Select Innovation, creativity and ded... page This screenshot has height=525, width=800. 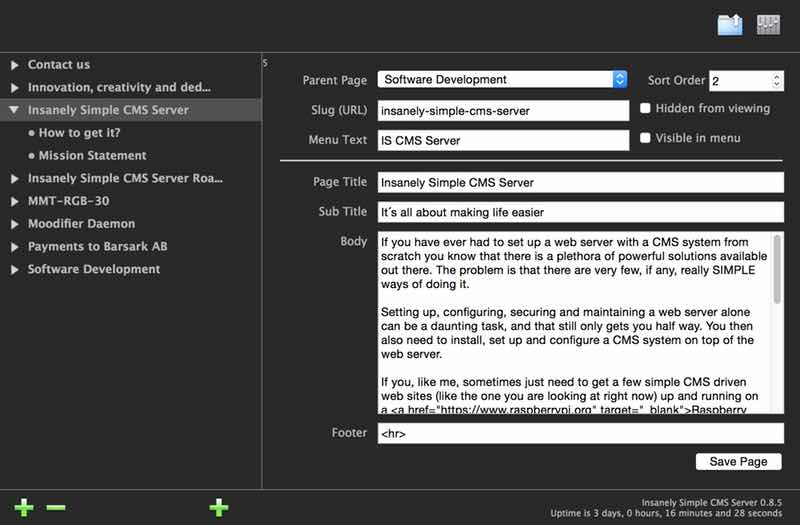coord(119,88)
